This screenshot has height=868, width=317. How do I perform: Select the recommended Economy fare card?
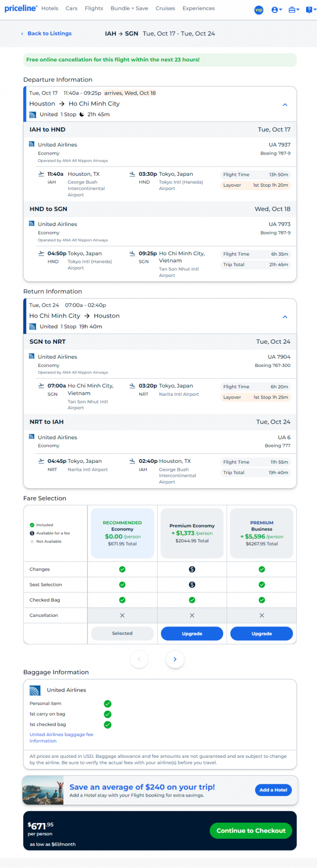pos(123,533)
